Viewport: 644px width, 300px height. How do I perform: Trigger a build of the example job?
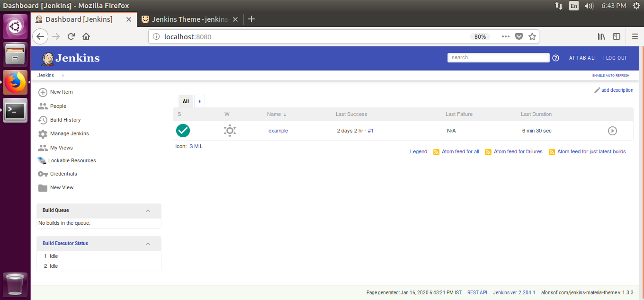click(x=612, y=130)
